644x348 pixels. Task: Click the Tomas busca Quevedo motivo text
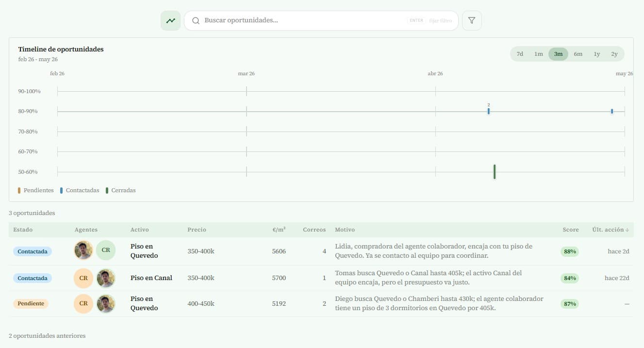(428, 278)
